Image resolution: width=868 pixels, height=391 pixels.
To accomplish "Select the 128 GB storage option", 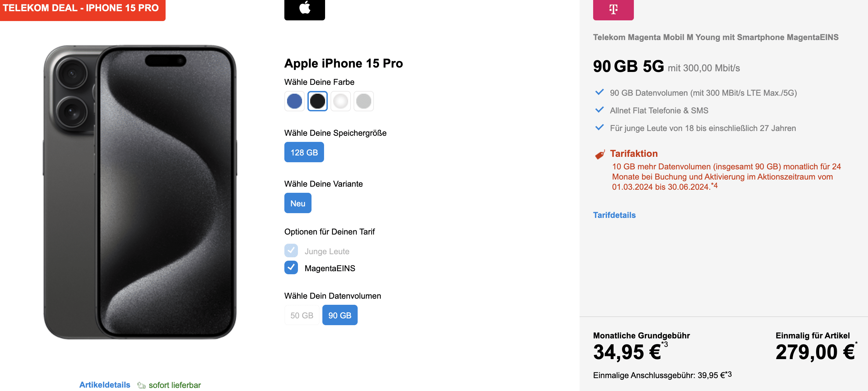I will click(x=304, y=152).
